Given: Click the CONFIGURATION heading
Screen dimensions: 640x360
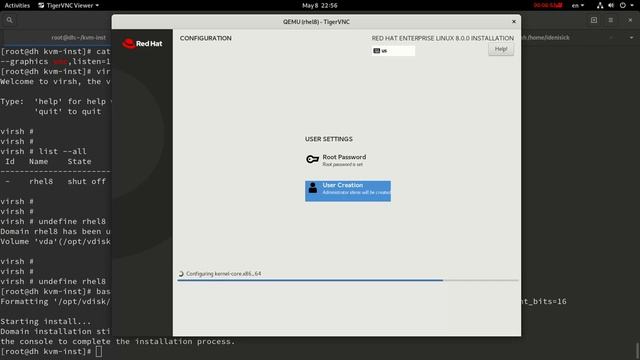Looking at the screenshot, I should pyautogui.click(x=206, y=38).
